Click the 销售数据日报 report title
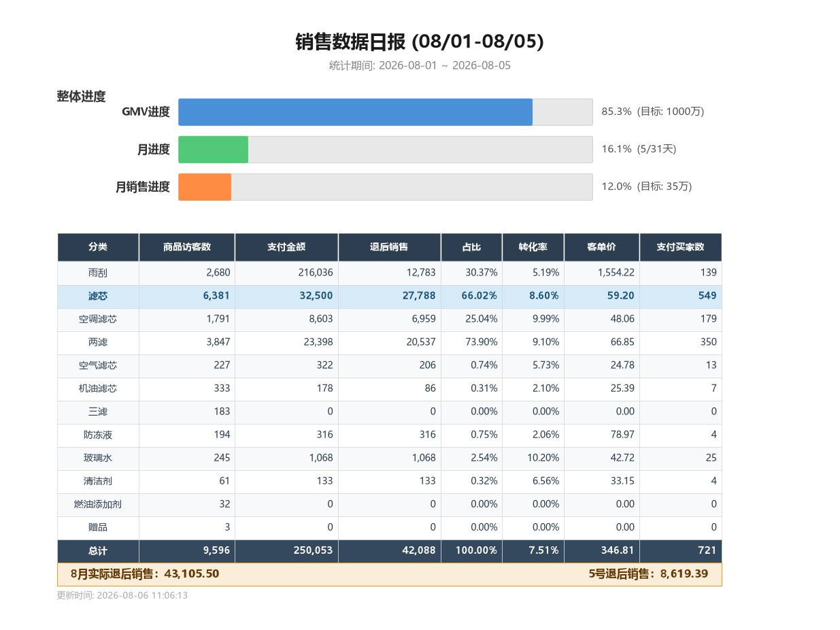840x630 pixels. pyautogui.click(x=420, y=42)
